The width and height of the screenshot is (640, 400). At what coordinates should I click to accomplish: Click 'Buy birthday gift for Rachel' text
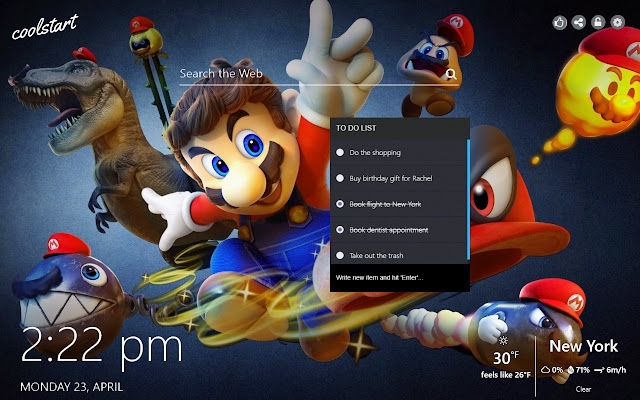click(391, 178)
